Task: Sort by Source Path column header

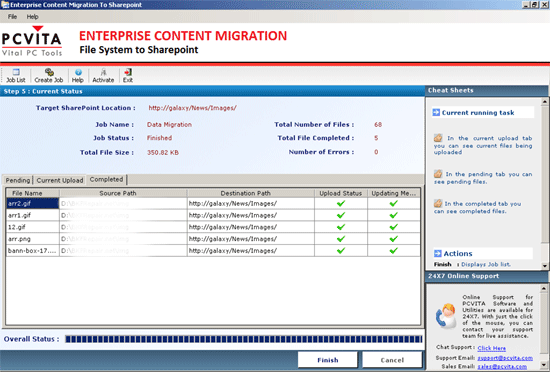Action: [x=123, y=193]
